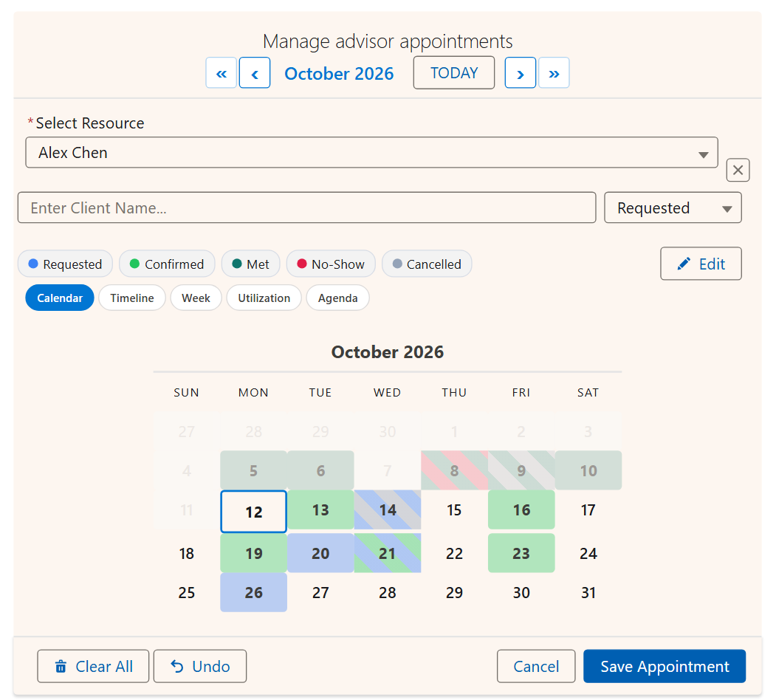Select October 29 on the calendar
The width and height of the screenshot is (776, 700).
pos(454,592)
